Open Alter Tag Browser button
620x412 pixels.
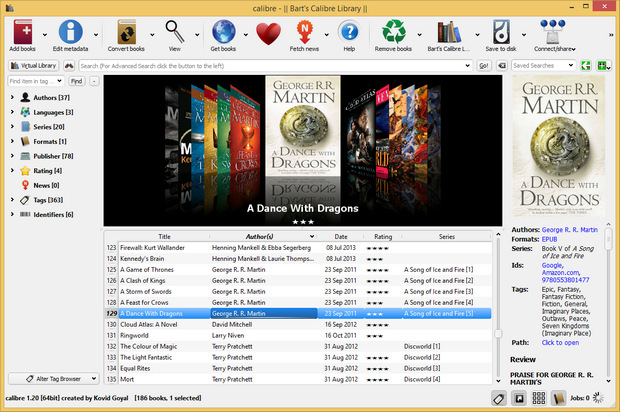click(x=54, y=379)
